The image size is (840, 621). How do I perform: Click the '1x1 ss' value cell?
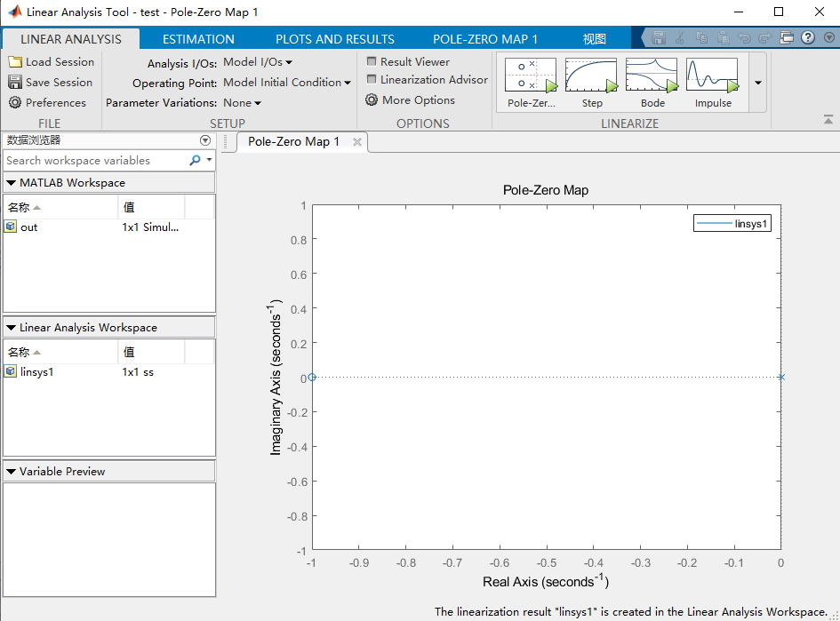tap(138, 372)
